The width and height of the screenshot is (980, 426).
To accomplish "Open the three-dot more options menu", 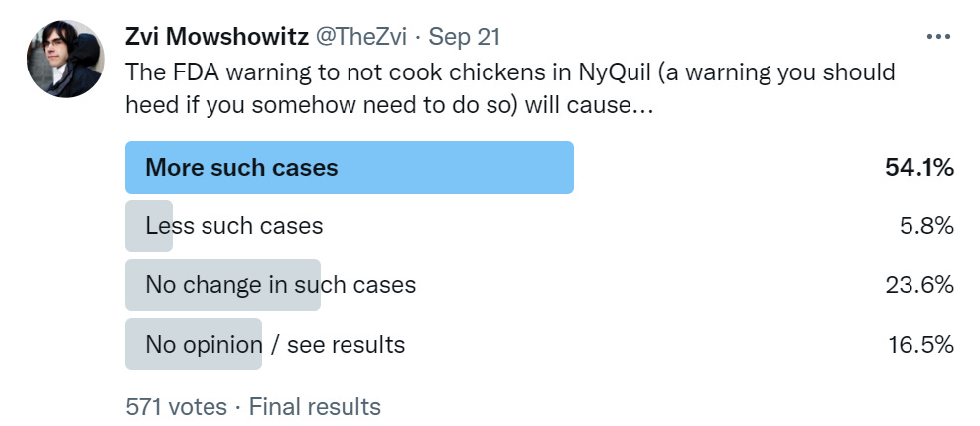I will click(938, 37).
